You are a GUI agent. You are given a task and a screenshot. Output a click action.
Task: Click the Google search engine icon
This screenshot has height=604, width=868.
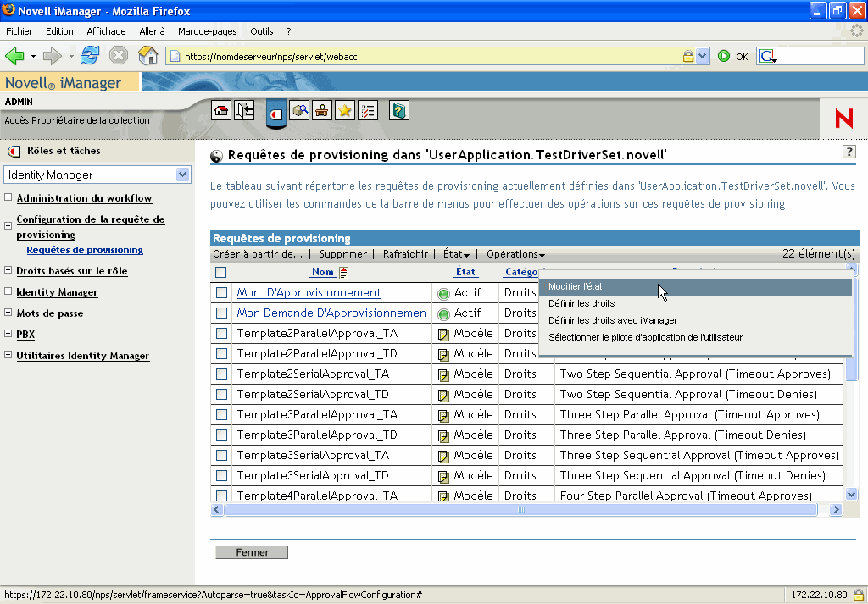tap(767, 56)
